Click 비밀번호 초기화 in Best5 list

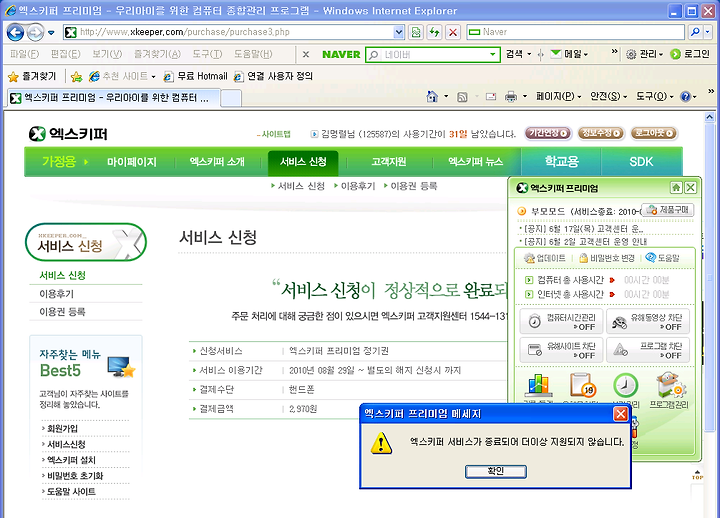point(75,476)
